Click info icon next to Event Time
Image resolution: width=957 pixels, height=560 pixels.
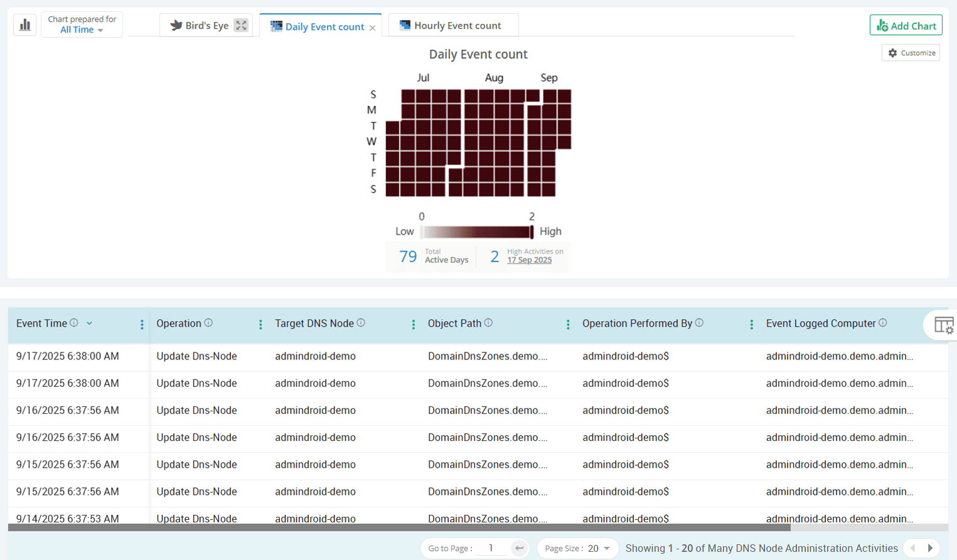[x=74, y=323]
